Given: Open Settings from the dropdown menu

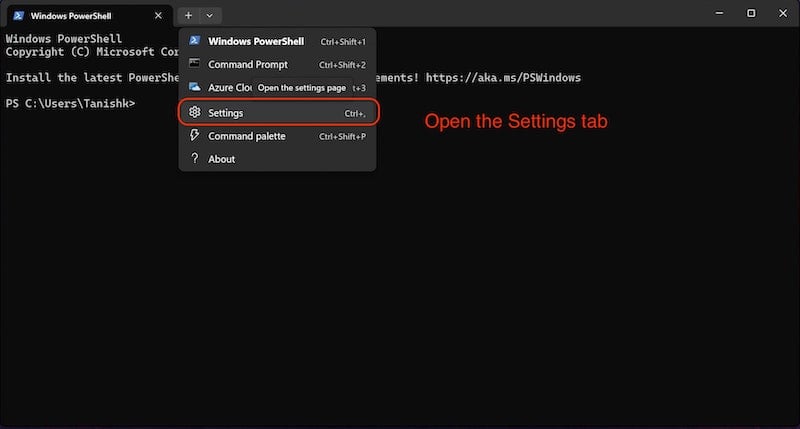Looking at the screenshot, I should point(279,112).
